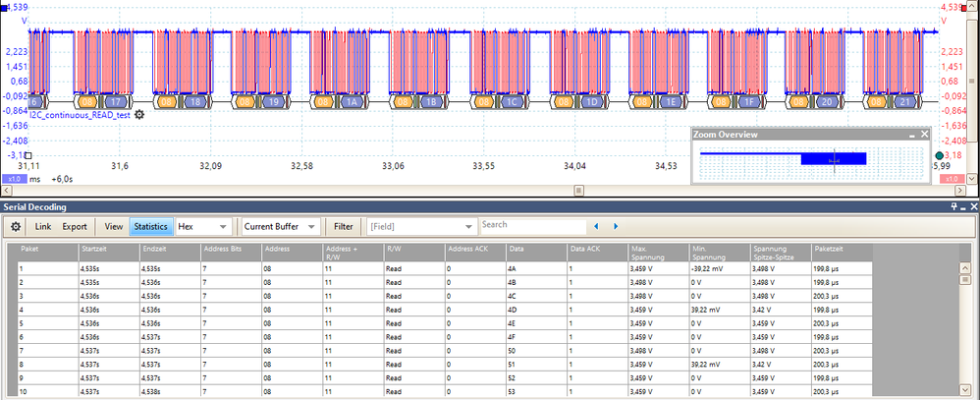Select decoded data packet 1D
Image resolution: width=980 pixels, height=400 pixels.
[592, 101]
